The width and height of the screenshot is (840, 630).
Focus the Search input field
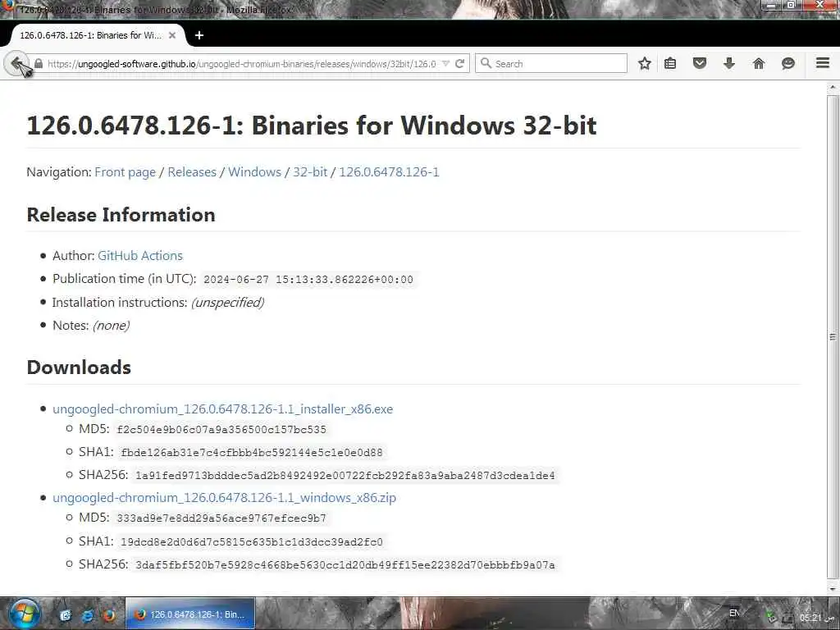click(x=551, y=63)
